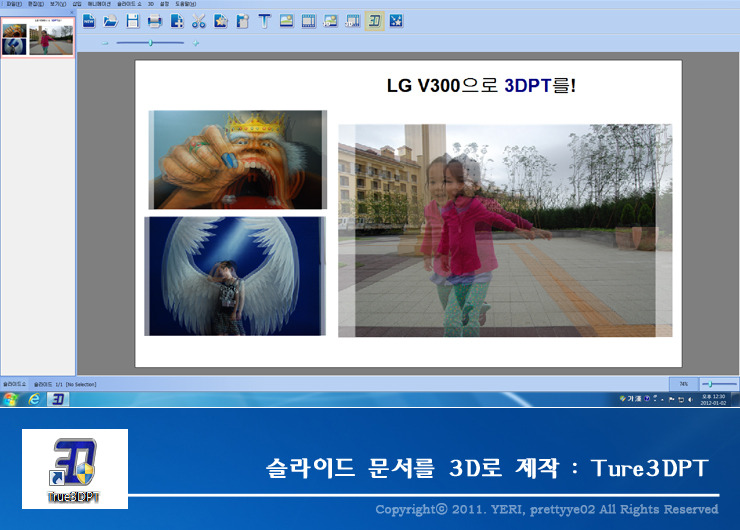The width and height of the screenshot is (740, 530).
Task: Click the Action Center flag tray icon
Action: [672, 399]
